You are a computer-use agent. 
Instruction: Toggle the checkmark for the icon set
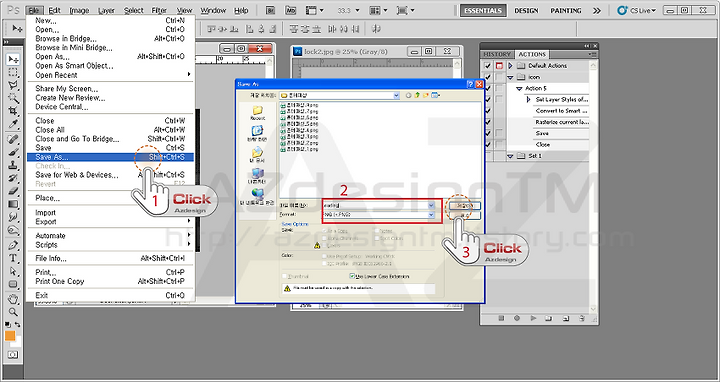pos(488,77)
